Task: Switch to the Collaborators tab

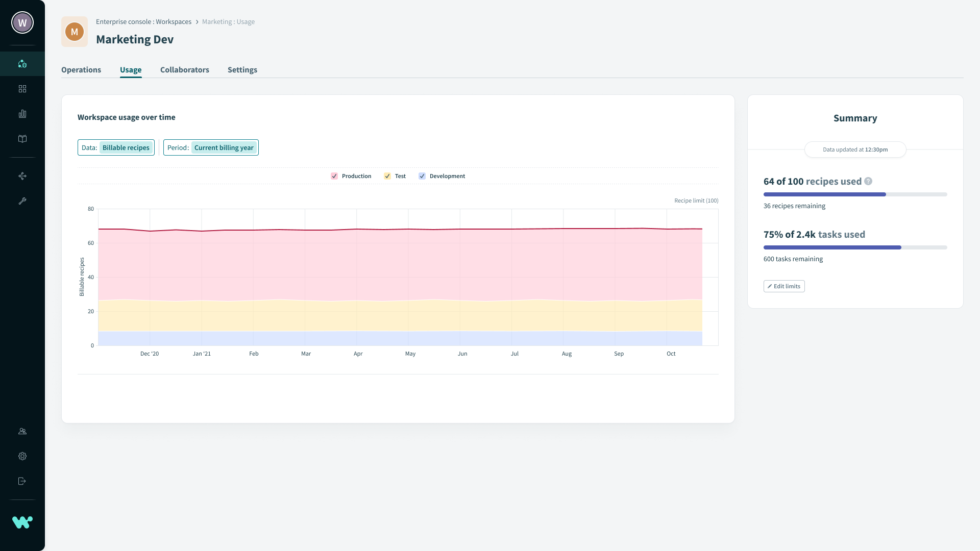Action: pos(185,70)
